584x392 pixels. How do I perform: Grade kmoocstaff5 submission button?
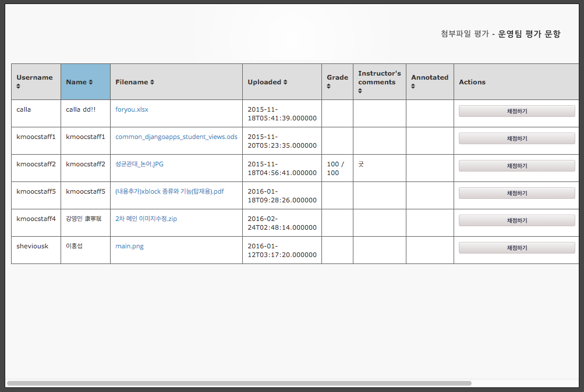click(516, 193)
